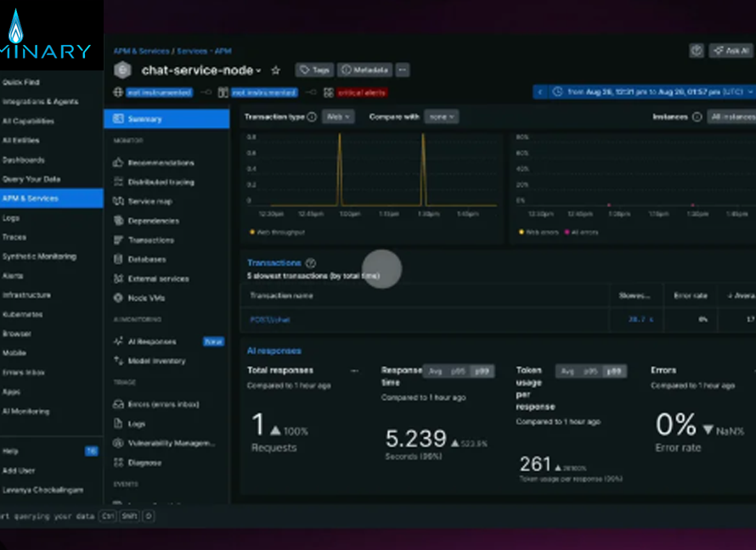756x550 pixels.
Task: Click the Ask AI button
Action: tap(731, 51)
